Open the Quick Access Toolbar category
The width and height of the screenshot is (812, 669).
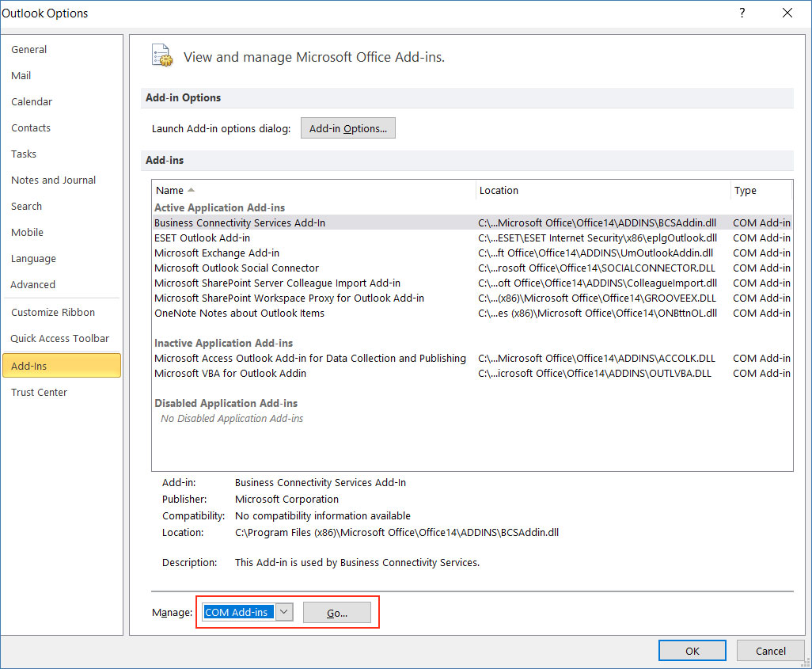point(60,338)
